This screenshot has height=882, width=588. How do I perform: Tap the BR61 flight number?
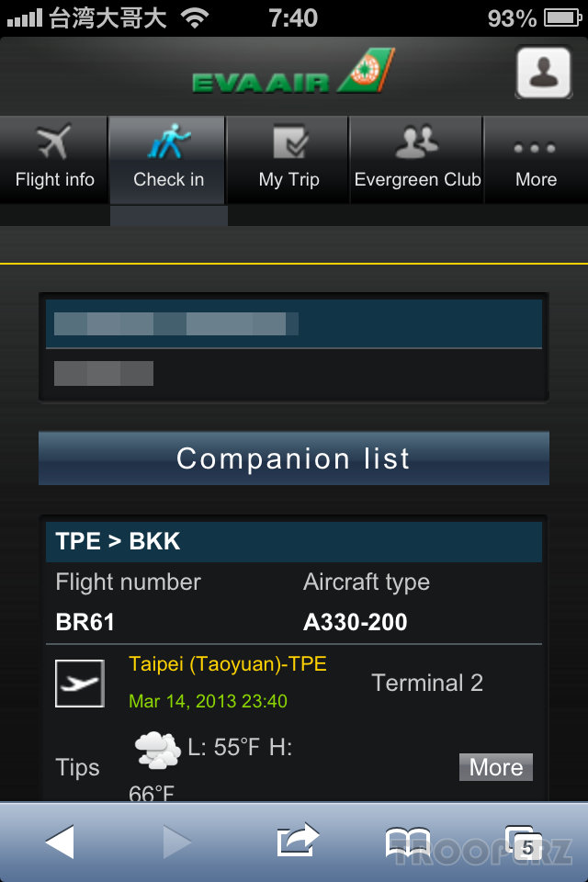pos(85,622)
